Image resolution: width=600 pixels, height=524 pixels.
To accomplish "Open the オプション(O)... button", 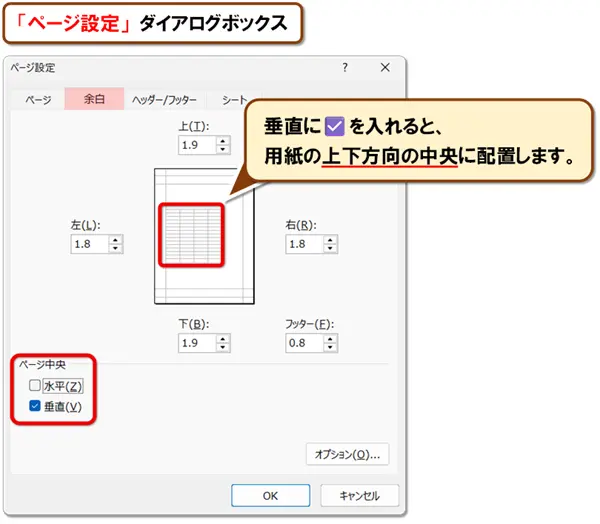I will click(347, 454).
